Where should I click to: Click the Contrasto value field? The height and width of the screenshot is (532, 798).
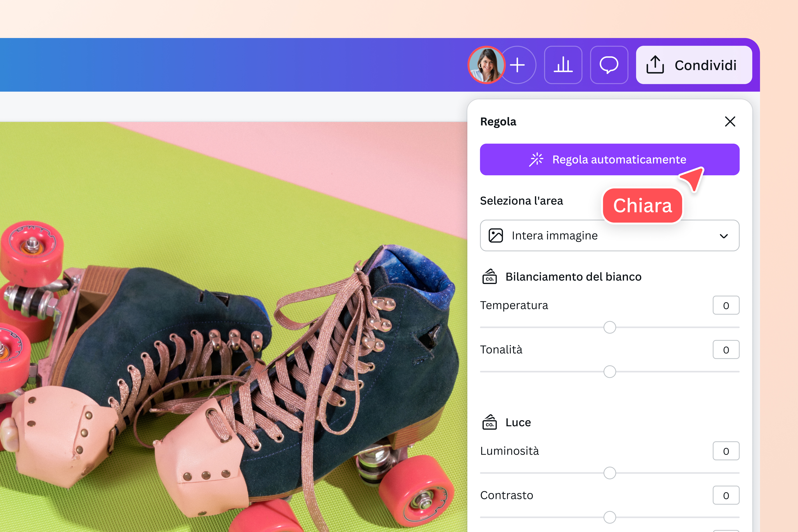(726, 495)
